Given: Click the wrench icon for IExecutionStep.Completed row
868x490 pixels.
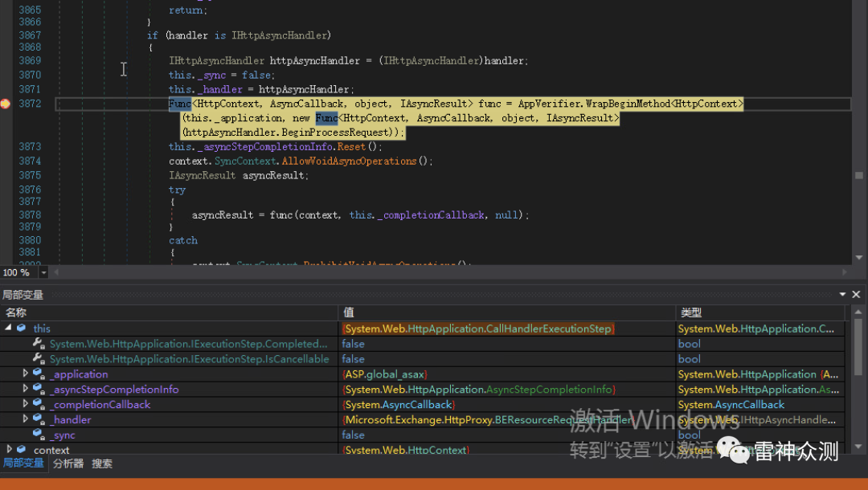Looking at the screenshot, I should (39, 344).
